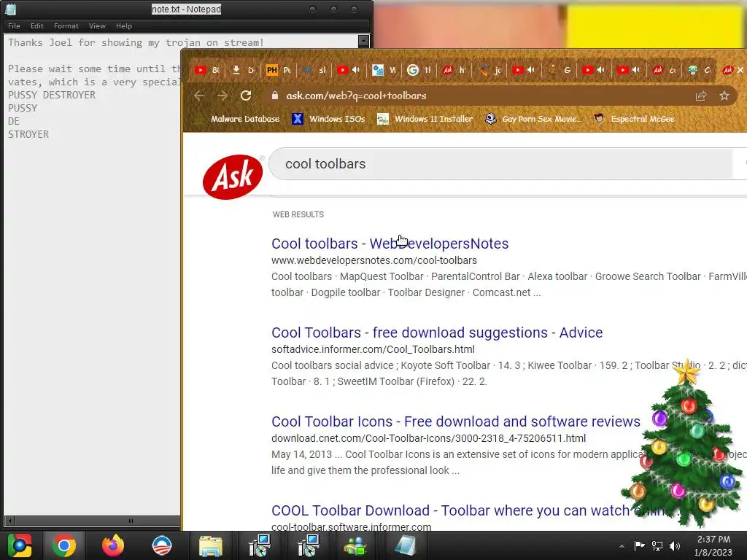Click the download.cnet.com result URL text
This screenshot has height=560, width=747.
pyautogui.click(x=429, y=438)
